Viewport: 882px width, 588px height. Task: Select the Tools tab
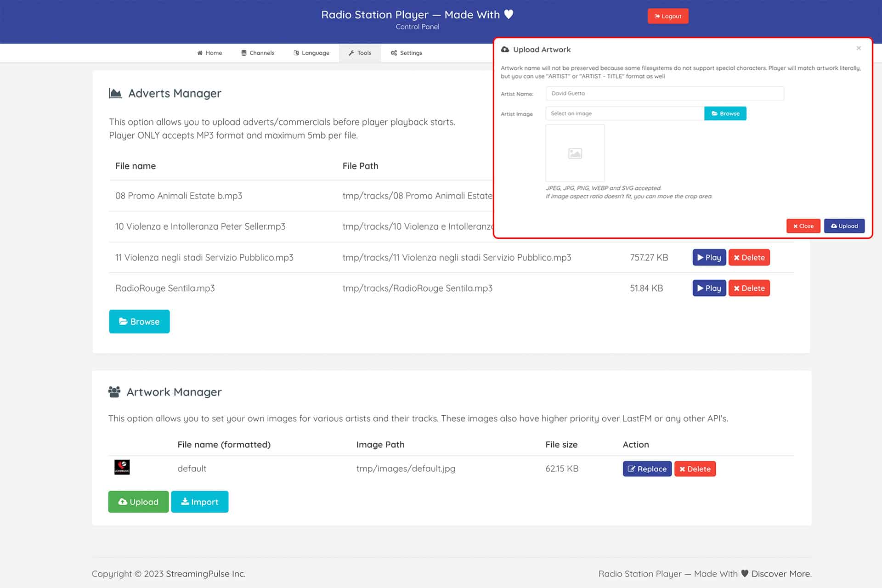point(360,53)
